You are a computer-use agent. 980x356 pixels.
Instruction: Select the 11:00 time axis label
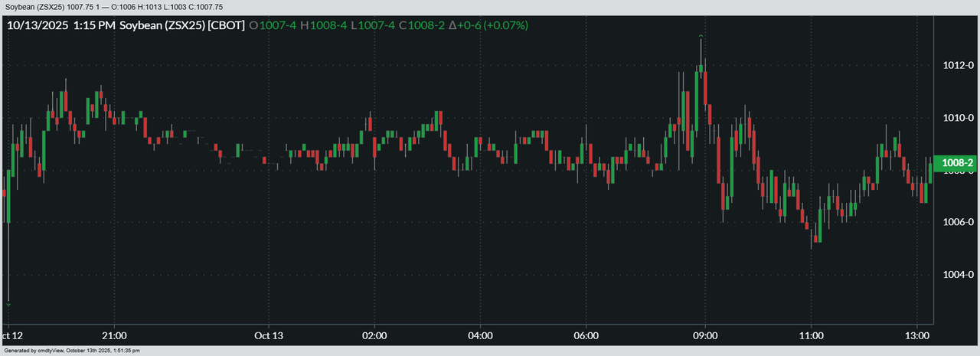[811, 335]
